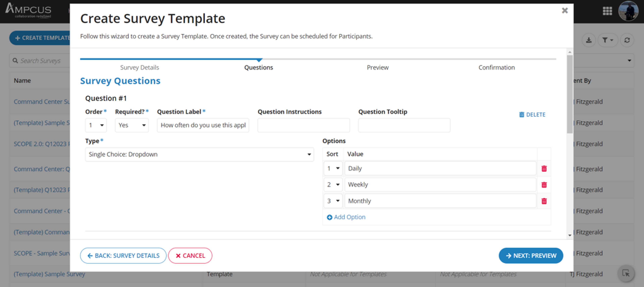The image size is (644, 287).
Task: Open (Template) Sample Survey link in last row
Action: point(49,274)
